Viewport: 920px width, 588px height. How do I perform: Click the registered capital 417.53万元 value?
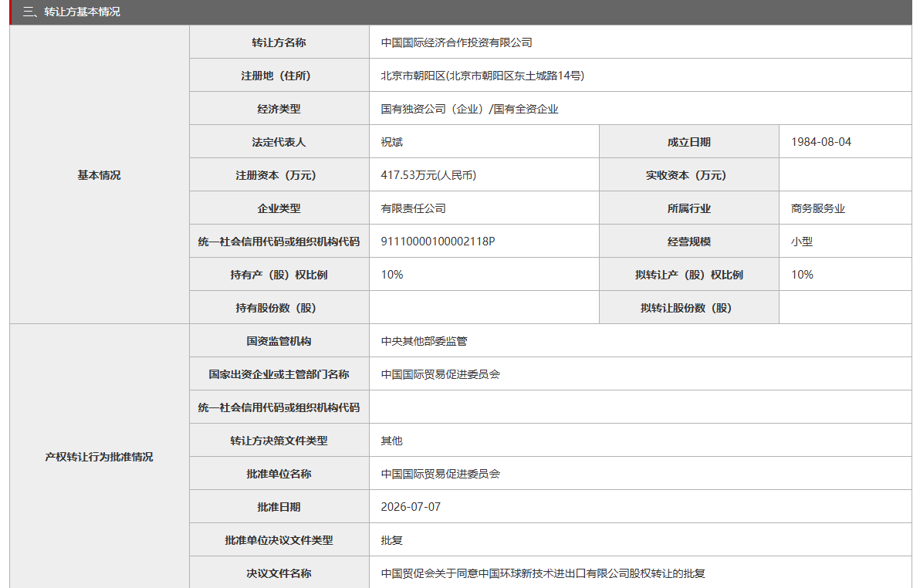pos(428,175)
